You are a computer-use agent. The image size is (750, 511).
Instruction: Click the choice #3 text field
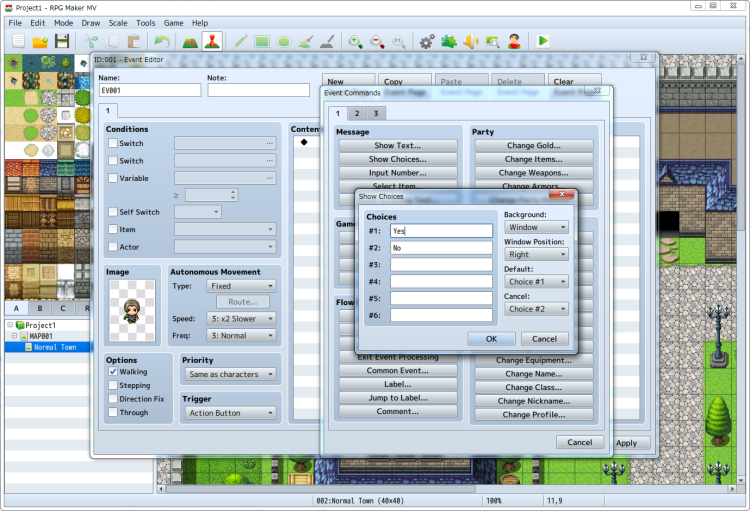tap(441, 264)
